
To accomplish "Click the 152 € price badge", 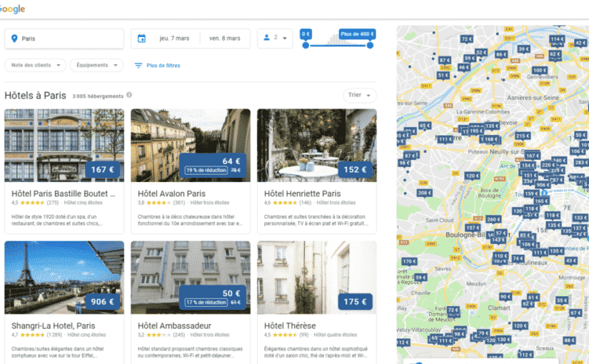I will coord(356,169).
